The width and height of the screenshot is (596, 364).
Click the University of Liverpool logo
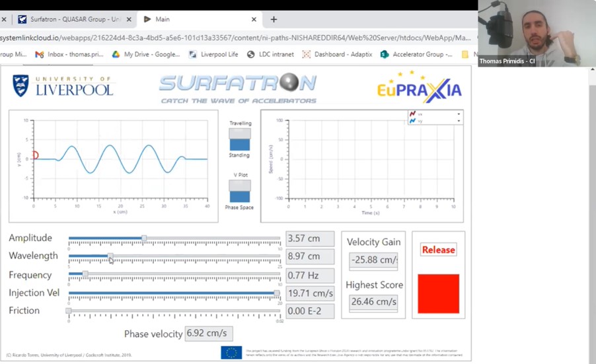[x=63, y=85]
